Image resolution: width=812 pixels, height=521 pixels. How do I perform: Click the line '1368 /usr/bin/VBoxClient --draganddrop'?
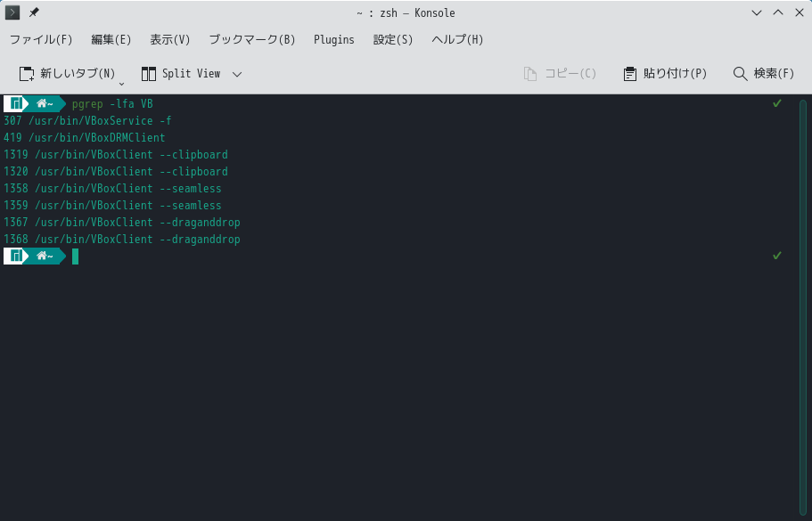pyautogui.click(x=122, y=239)
